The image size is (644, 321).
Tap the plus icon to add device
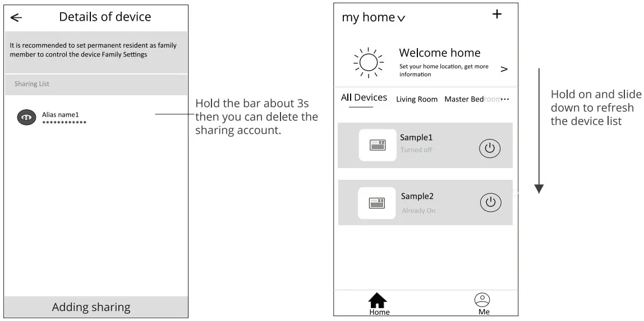point(496,15)
